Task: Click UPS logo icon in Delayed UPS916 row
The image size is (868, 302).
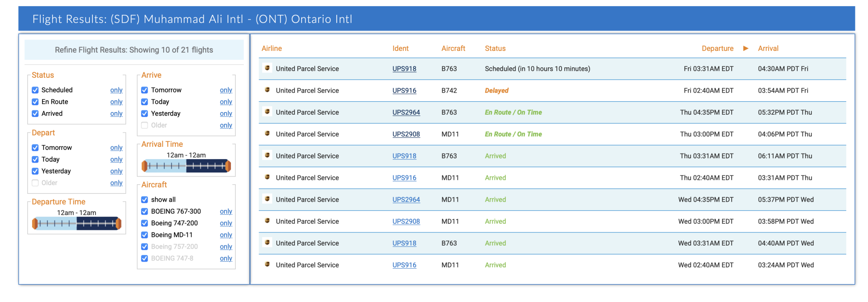Action: [267, 90]
